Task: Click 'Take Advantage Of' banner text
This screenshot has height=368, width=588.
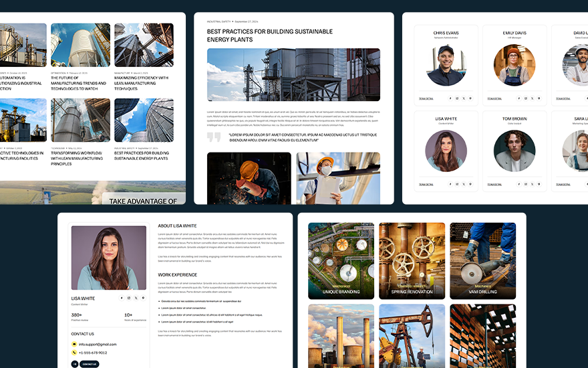Action: tap(143, 201)
